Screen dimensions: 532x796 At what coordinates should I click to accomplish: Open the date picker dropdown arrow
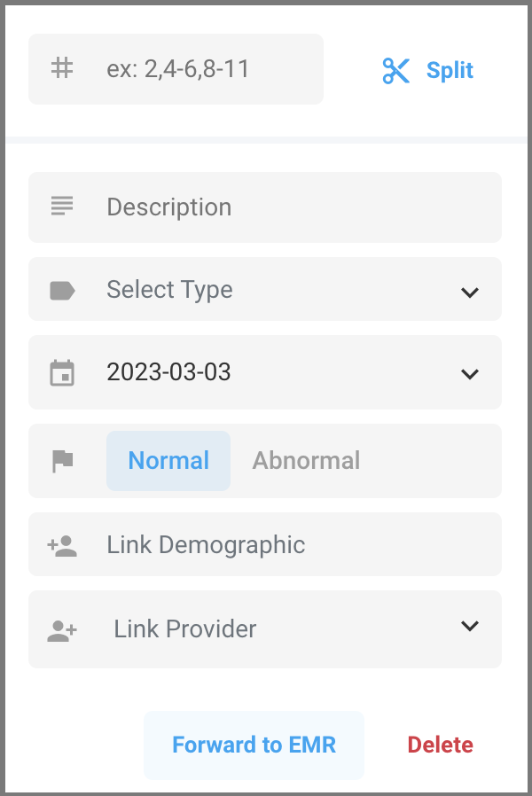click(470, 373)
